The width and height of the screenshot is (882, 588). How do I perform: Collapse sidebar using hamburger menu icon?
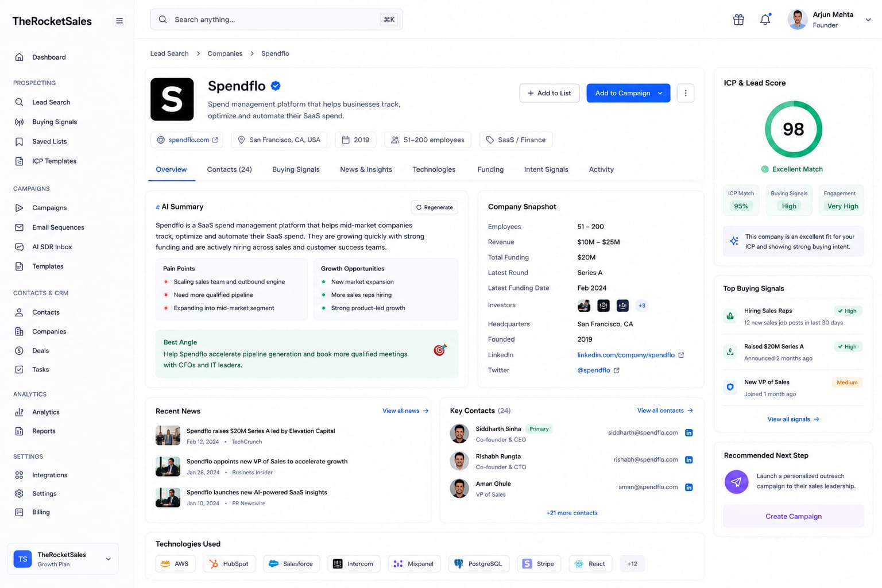119,21
